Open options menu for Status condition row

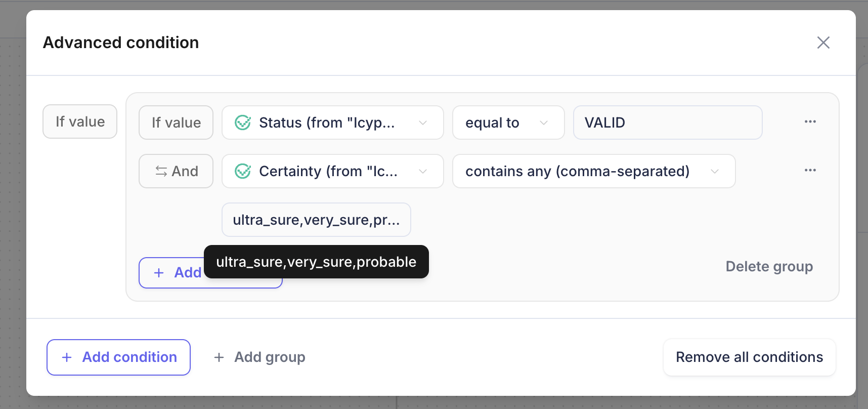tap(810, 121)
